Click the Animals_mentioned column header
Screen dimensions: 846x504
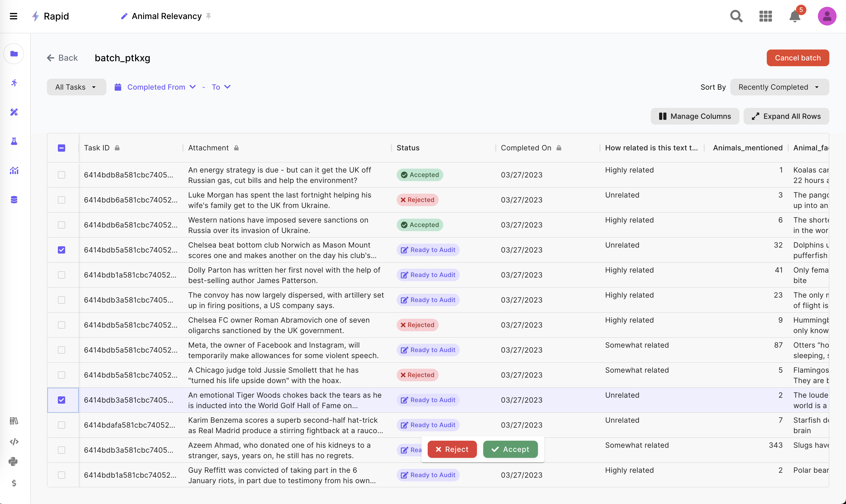pos(747,148)
